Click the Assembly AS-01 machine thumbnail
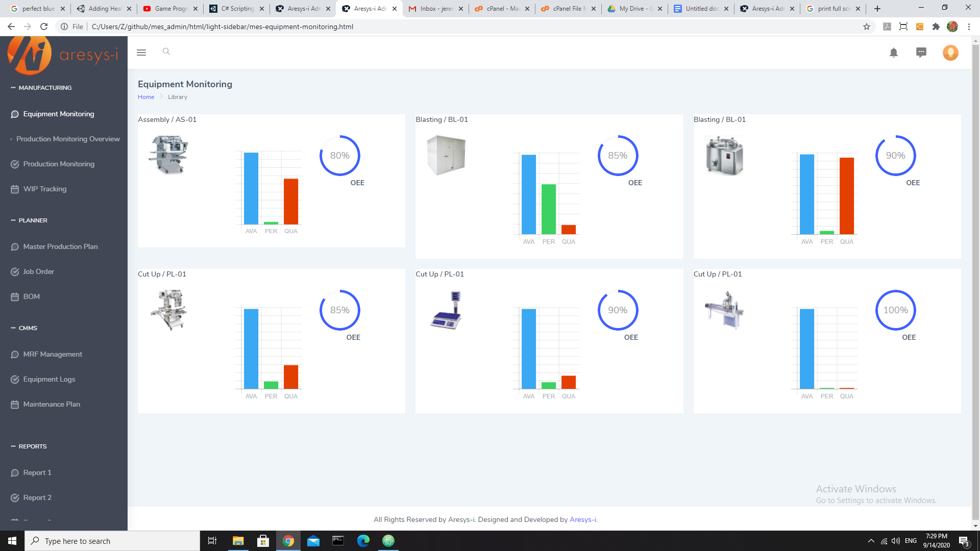 click(169, 155)
